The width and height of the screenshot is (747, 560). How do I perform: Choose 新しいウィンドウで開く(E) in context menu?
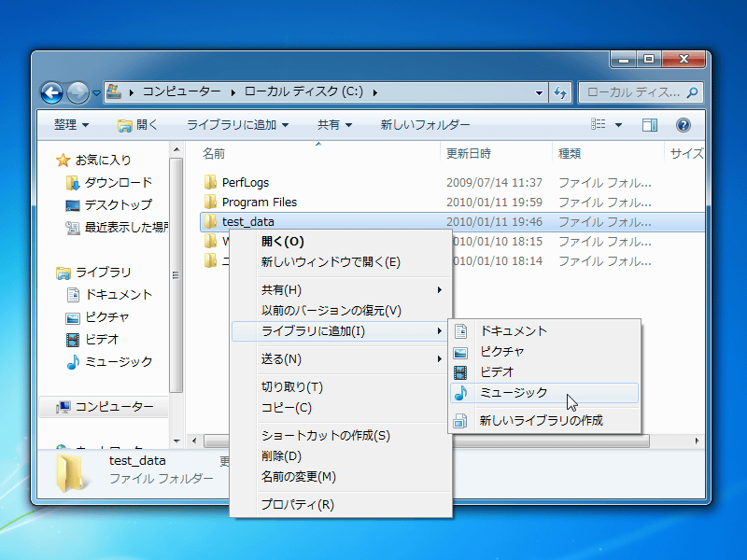pos(340,262)
